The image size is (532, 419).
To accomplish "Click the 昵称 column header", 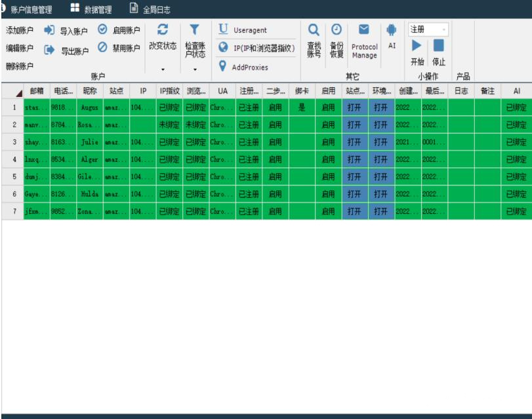I will [x=90, y=91].
